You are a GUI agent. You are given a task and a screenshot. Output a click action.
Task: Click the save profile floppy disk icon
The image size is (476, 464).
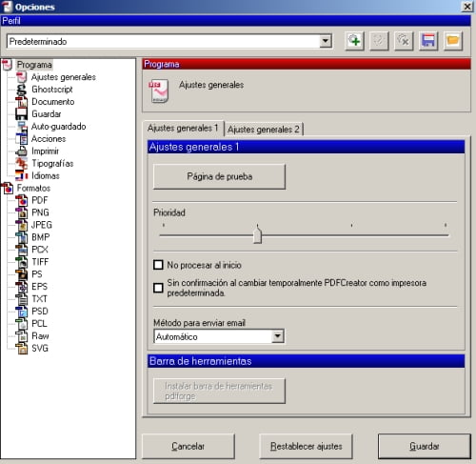point(428,41)
